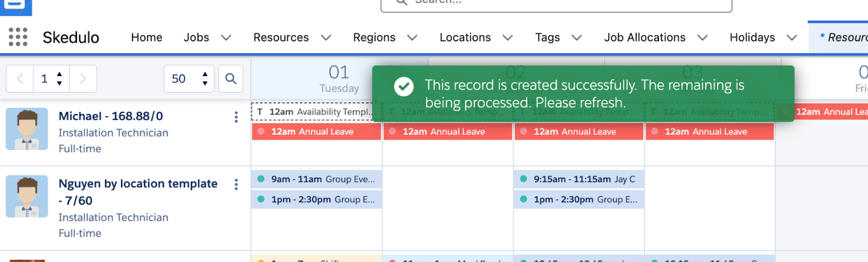Click Nguyen's avatar picture
Viewport: 868px width, 262px height.
(x=27, y=196)
